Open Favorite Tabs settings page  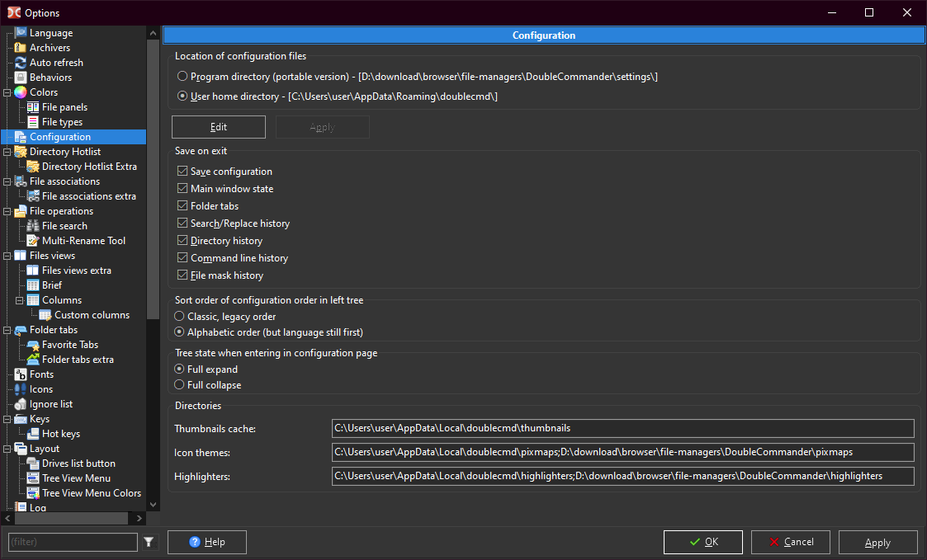[70, 345]
